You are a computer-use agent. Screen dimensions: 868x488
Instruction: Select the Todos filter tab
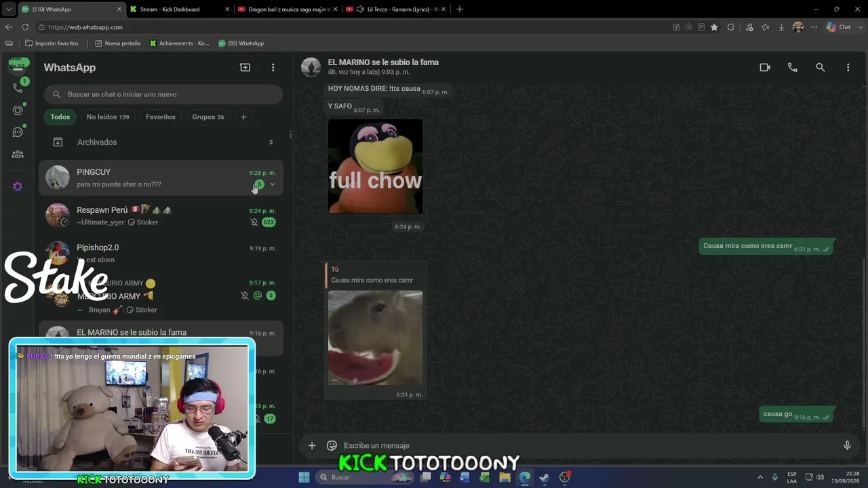click(60, 117)
